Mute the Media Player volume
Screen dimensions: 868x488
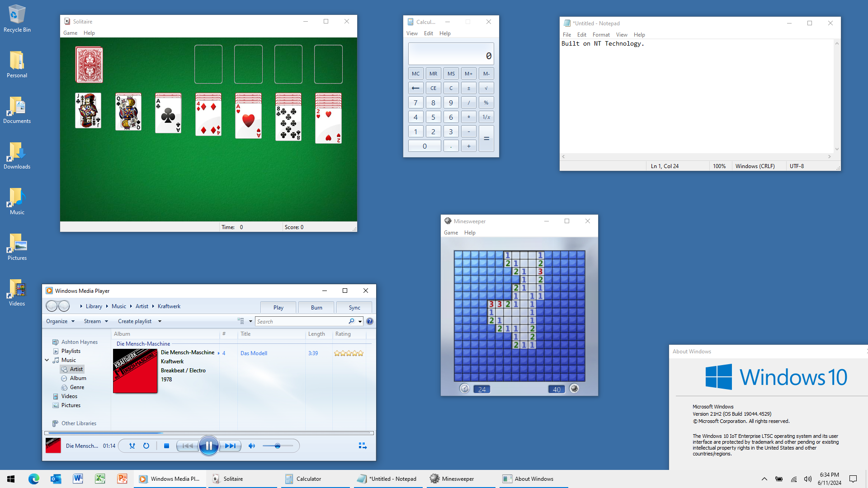point(252,446)
